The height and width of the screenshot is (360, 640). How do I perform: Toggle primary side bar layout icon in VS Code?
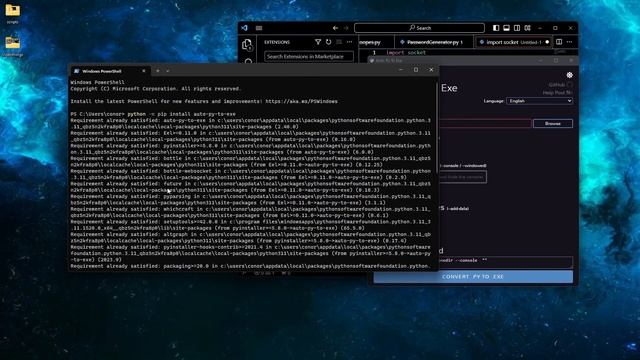coord(496,28)
